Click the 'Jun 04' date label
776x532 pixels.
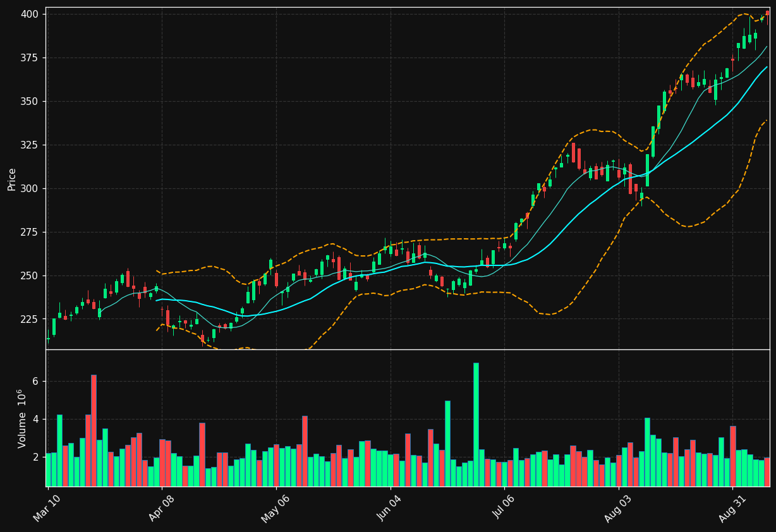[x=389, y=508]
